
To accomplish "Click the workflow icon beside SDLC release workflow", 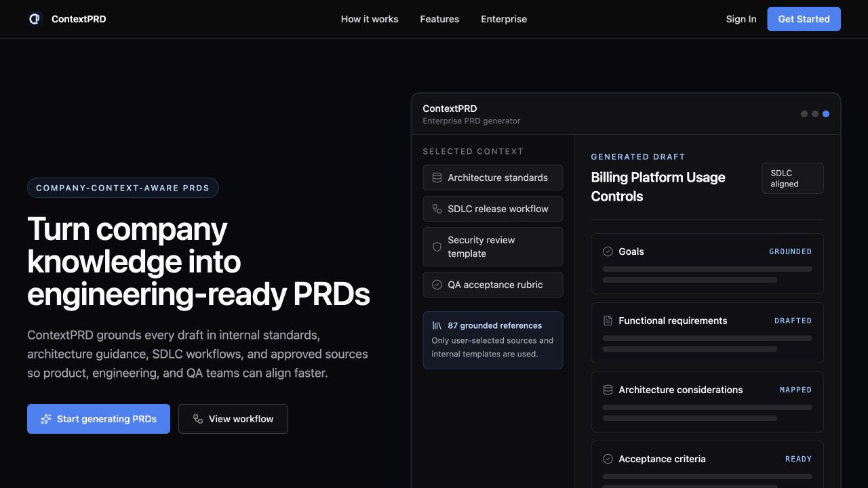I will pyautogui.click(x=437, y=209).
